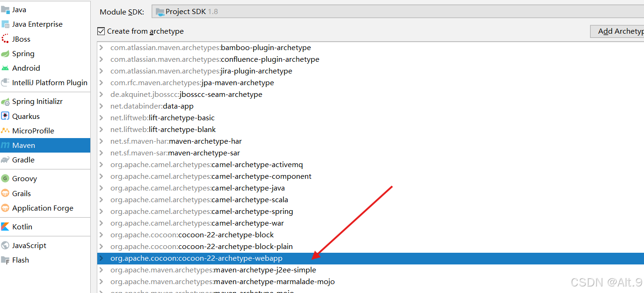Screen dimensions: 644x293
Task: Select Maven in project type list
Action: point(45,146)
